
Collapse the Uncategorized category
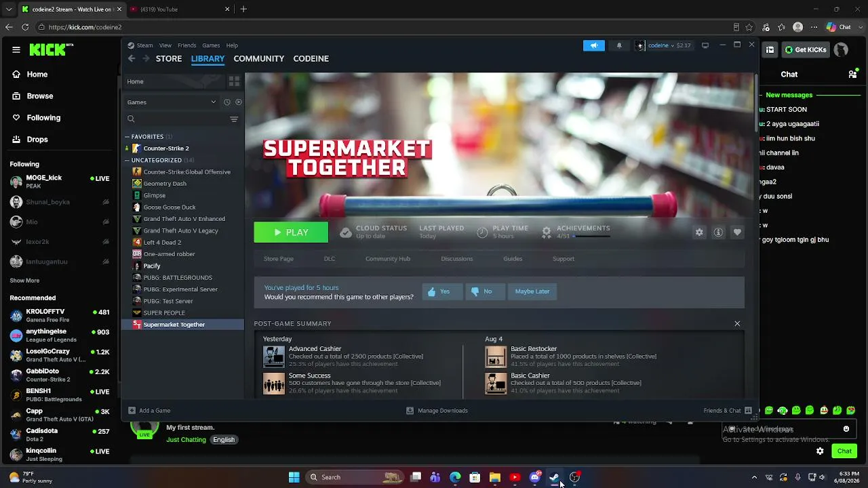(127, 161)
